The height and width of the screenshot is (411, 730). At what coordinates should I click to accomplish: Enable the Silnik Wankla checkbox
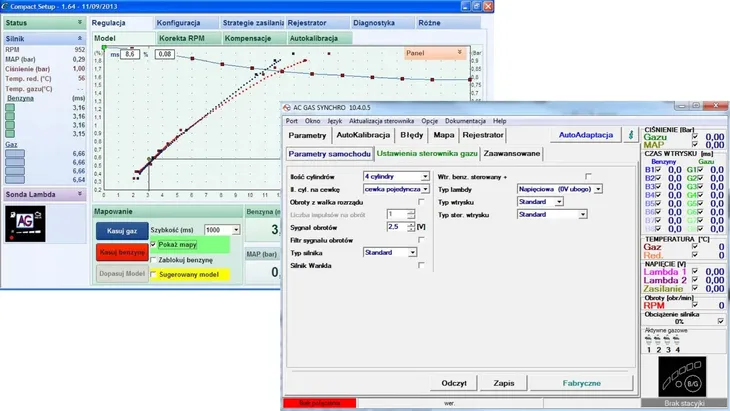tap(421, 265)
